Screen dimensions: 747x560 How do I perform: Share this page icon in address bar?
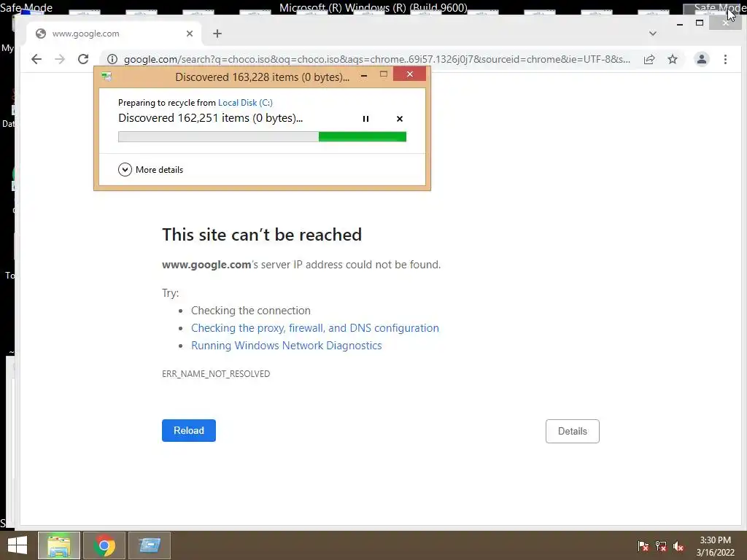[649, 59]
